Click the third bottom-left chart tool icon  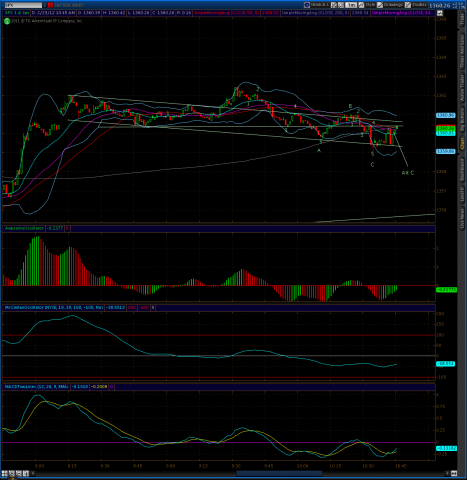point(18,473)
